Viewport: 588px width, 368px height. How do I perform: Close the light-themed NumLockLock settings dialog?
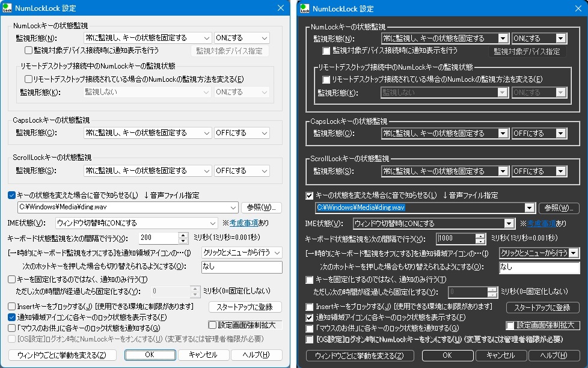(280, 8)
